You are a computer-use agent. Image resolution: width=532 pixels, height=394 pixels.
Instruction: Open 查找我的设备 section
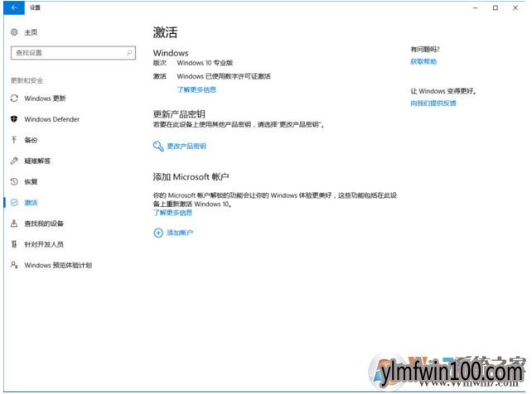coord(44,223)
